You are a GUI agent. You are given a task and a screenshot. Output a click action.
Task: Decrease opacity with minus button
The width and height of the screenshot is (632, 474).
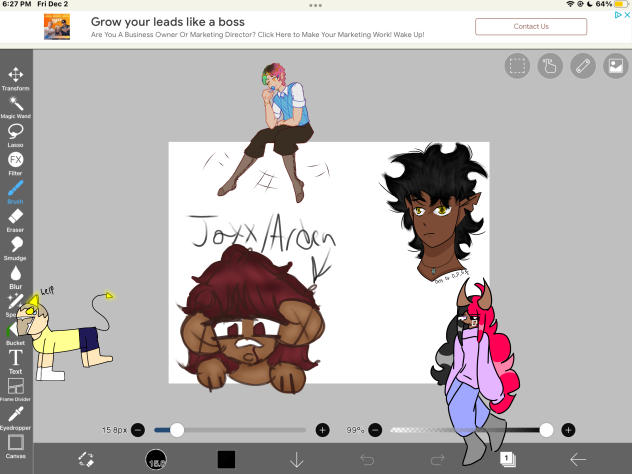pyautogui.click(x=375, y=430)
